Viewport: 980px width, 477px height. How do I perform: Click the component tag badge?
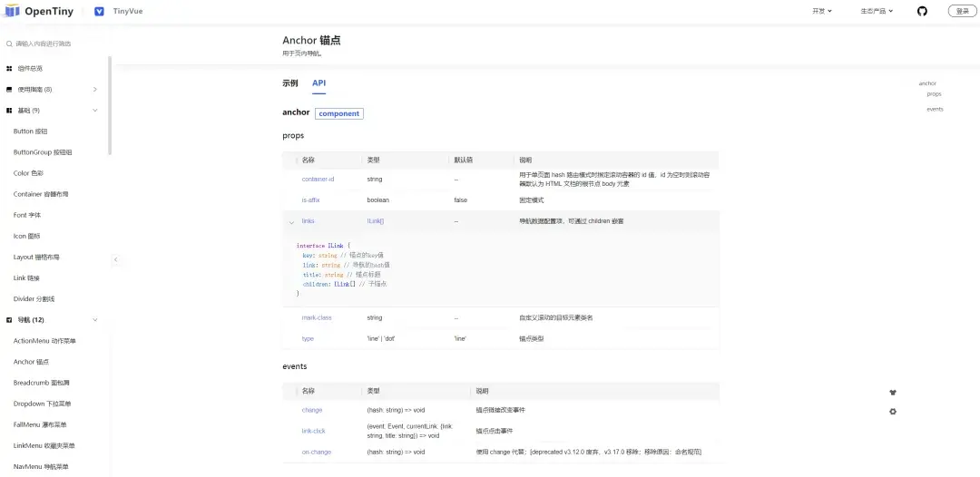[339, 113]
